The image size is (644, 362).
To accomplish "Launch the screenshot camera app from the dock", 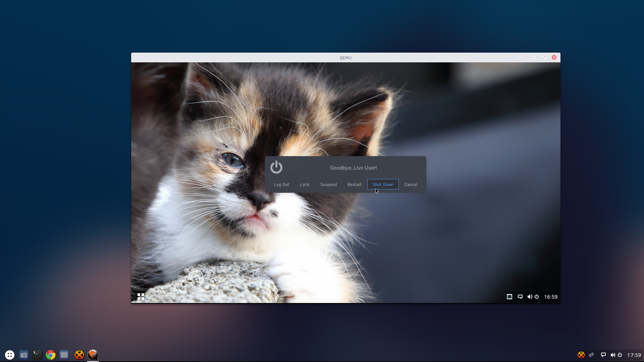I will coord(24,355).
